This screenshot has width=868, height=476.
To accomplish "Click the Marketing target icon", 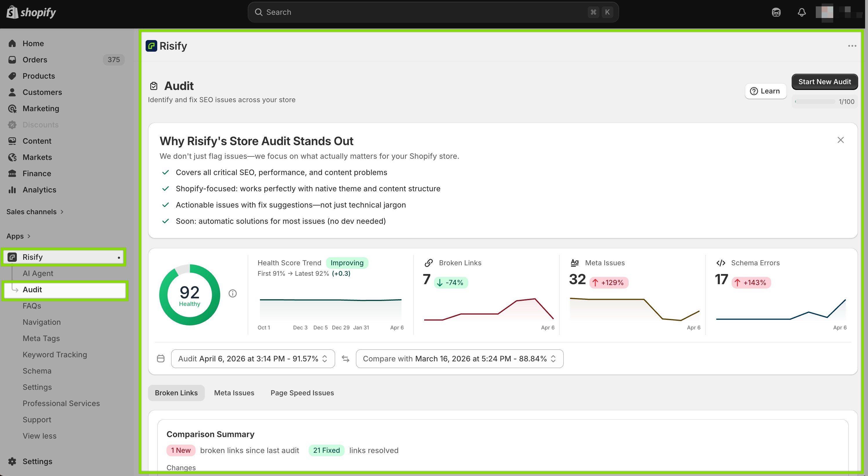I will (x=12, y=109).
